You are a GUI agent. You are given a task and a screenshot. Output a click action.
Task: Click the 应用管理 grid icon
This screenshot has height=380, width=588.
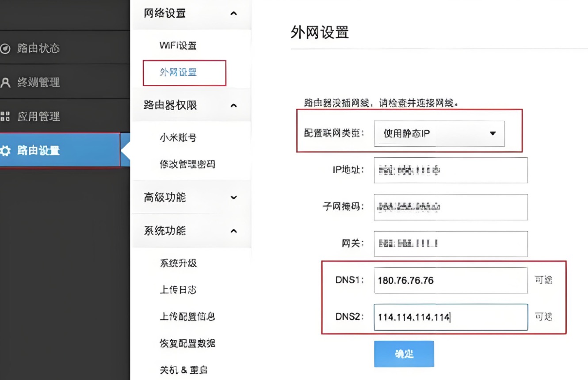coord(5,117)
